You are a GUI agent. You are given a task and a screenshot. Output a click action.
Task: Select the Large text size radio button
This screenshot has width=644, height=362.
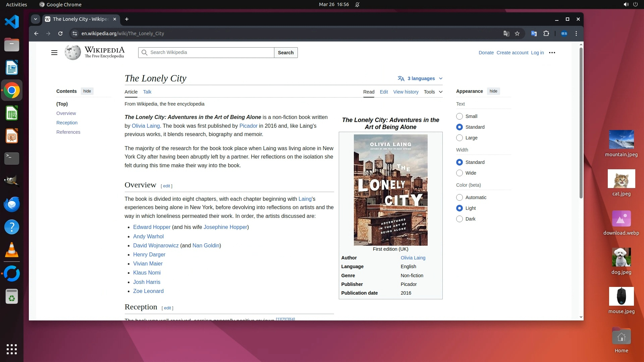point(460,138)
